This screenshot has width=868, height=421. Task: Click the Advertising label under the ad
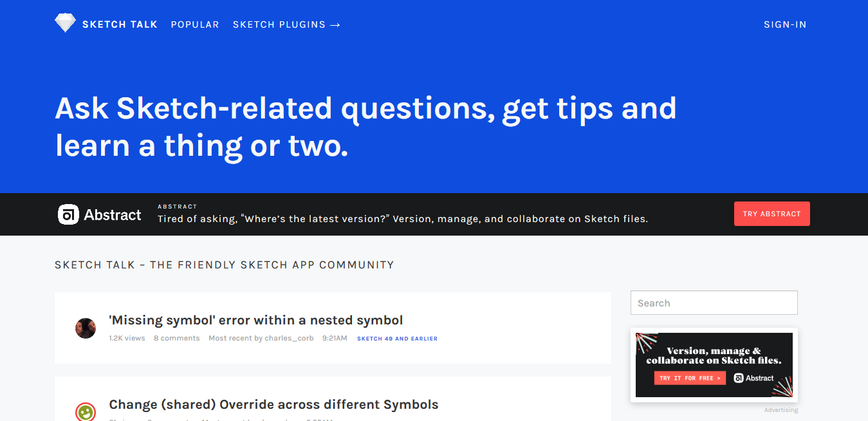781,410
